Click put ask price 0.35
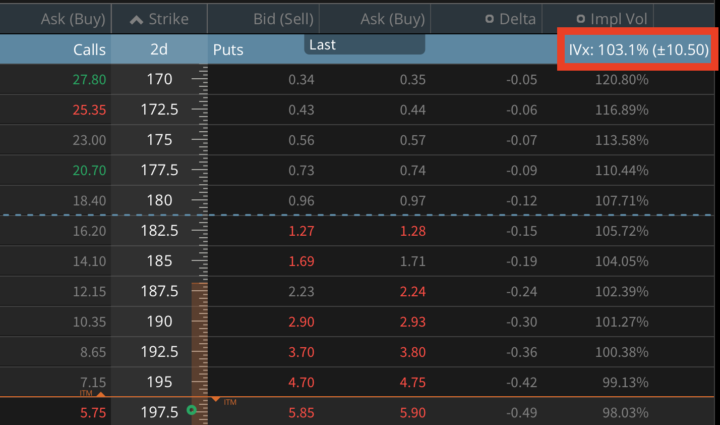The width and height of the screenshot is (720, 425). point(412,79)
